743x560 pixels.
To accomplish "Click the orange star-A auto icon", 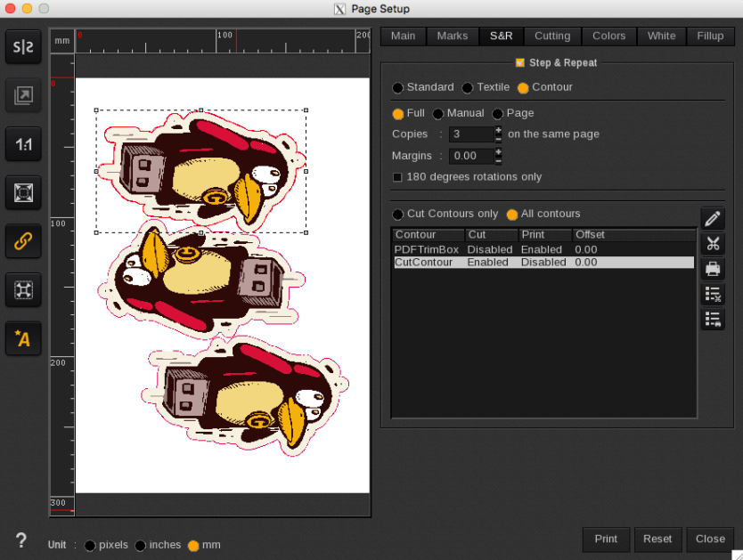I will click(23, 337).
